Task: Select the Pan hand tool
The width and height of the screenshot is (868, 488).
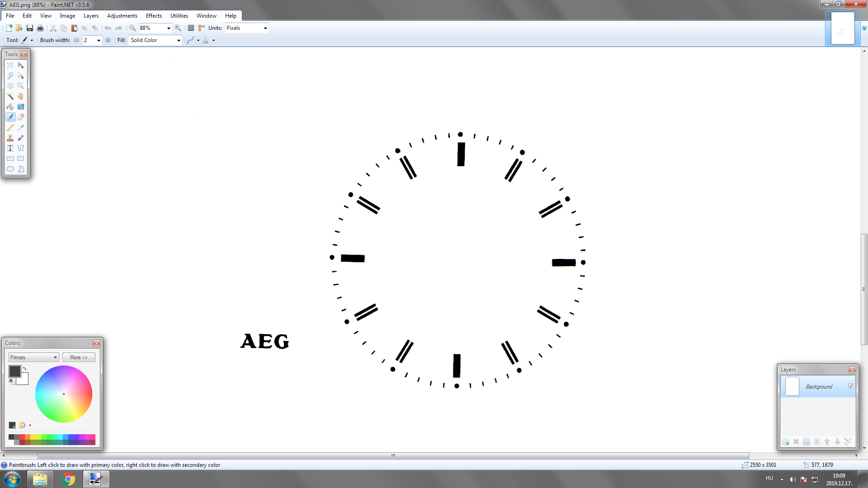Action: 21,96
